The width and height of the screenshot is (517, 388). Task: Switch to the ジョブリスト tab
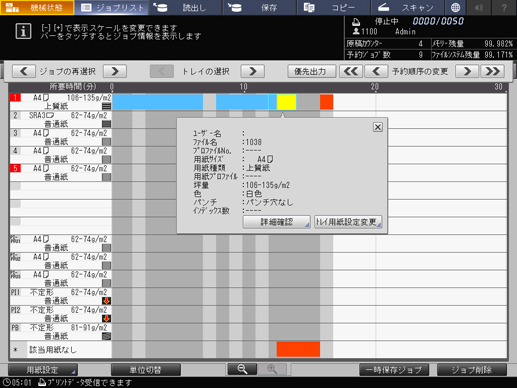coord(112,7)
